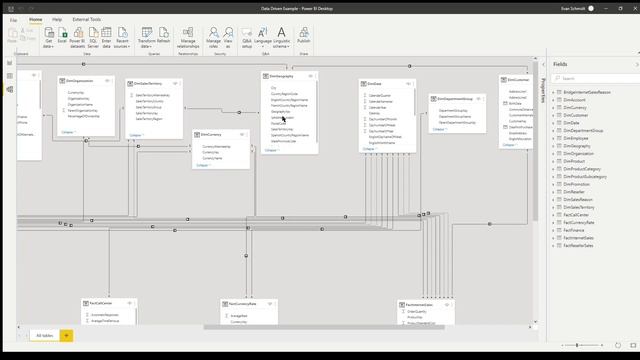The height and width of the screenshot is (360, 640).
Task: Open View as roles
Action: (228, 38)
